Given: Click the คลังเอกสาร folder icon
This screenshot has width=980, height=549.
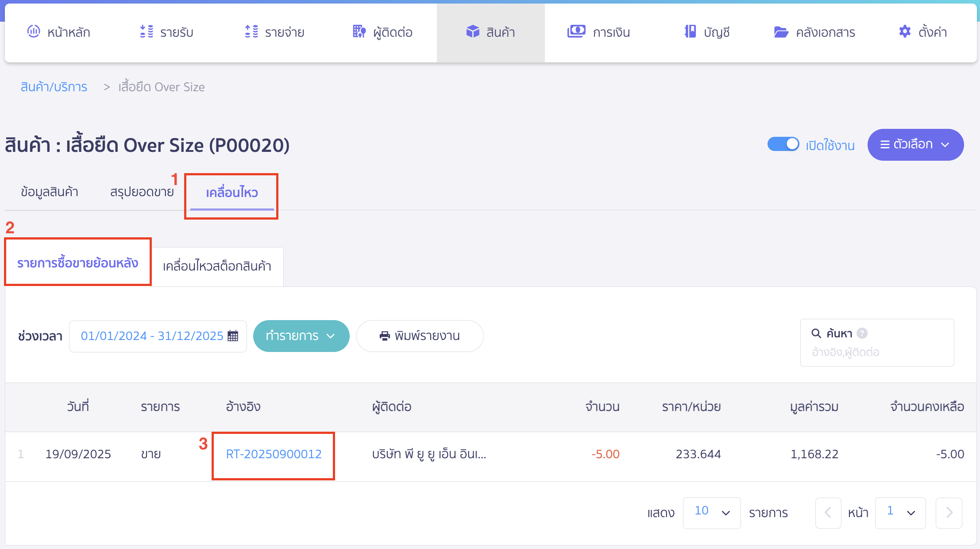Looking at the screenshot, I should coord(781,32).
